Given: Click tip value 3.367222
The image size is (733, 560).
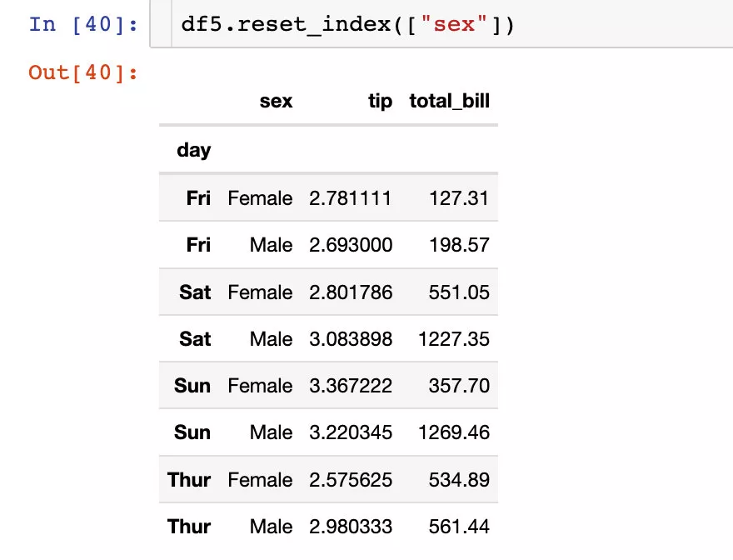Looking at the screenshot, I should (351, 386).
